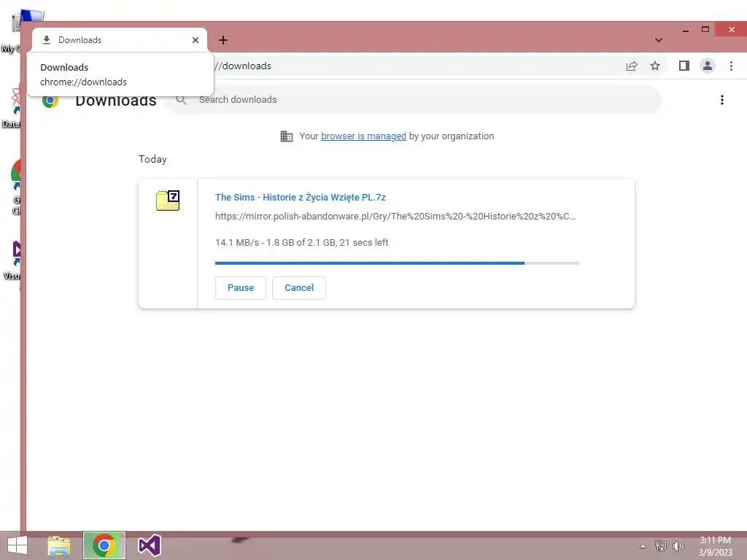Image resolution: width=747 pixels, height=560 pixels.
Task: Open the 'browser is managed' link
Action: [x=363, y=136]
